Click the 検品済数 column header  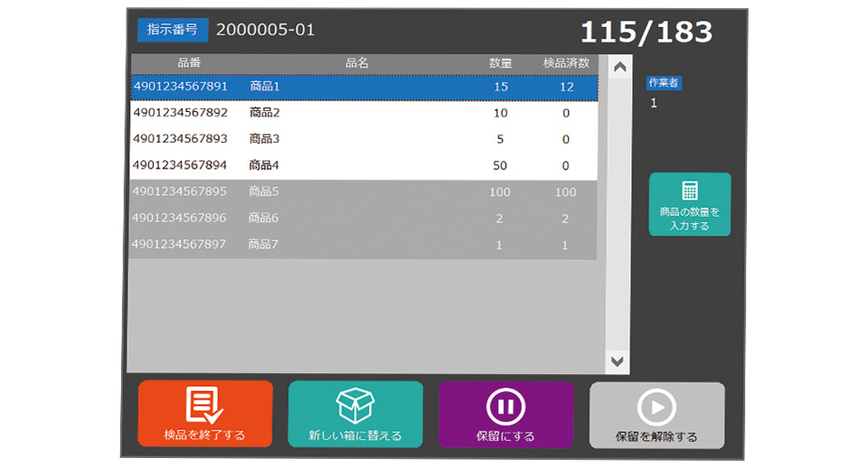tap(566, 63)
